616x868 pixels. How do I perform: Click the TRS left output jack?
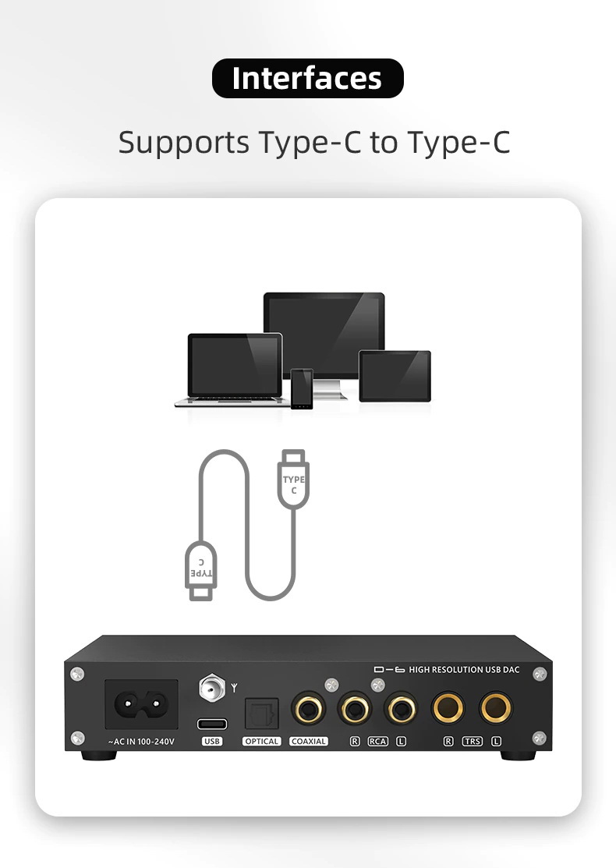pyautogui.click(x=496, y=707)
